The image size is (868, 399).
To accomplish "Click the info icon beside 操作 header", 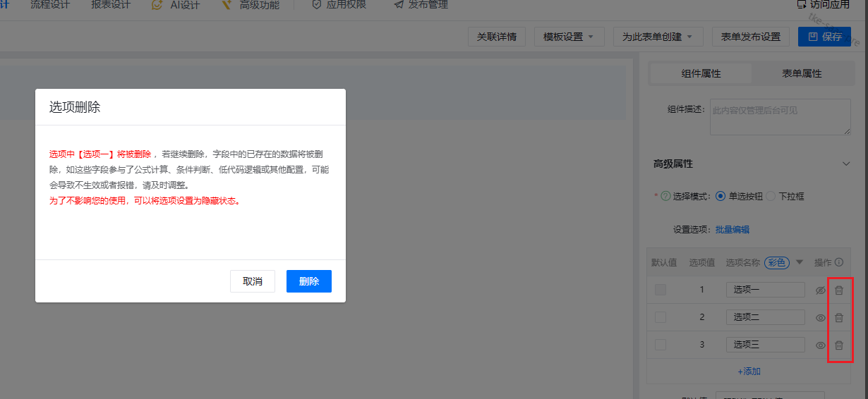I will click(839, 262).
